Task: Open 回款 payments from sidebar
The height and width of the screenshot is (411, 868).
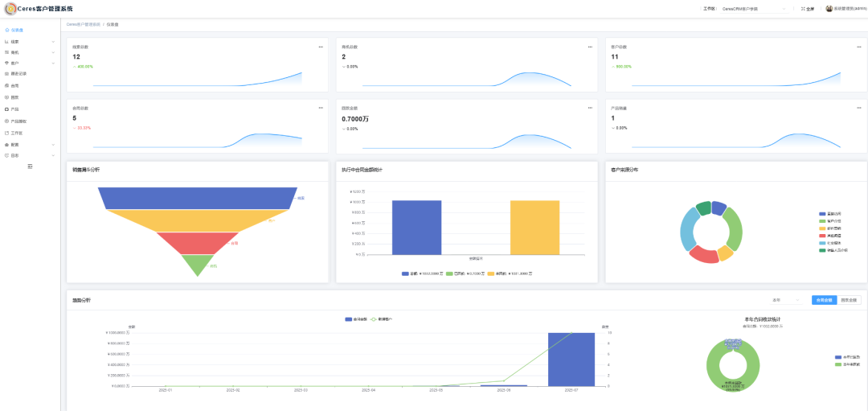Action: pyautogui.click(x=14, y=97)
